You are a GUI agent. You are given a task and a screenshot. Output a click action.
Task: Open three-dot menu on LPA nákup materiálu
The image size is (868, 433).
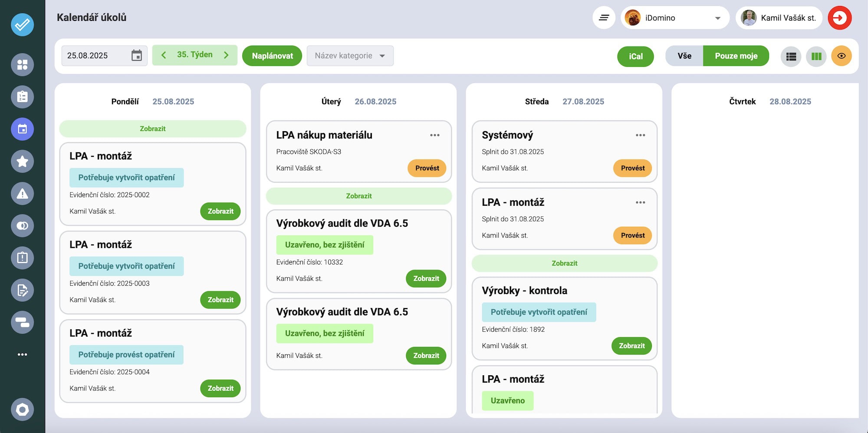[x=434, y=135]
